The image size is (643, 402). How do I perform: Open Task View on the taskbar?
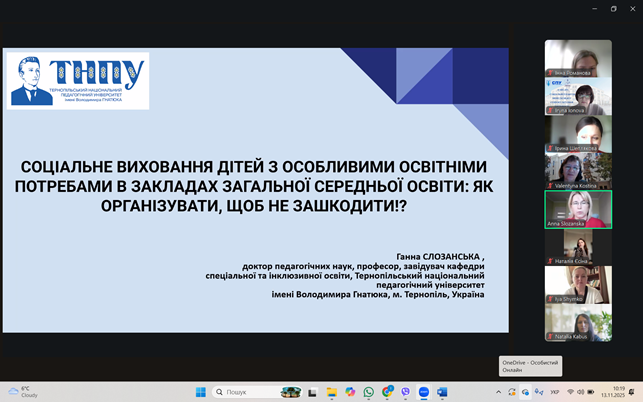point(311,392)
